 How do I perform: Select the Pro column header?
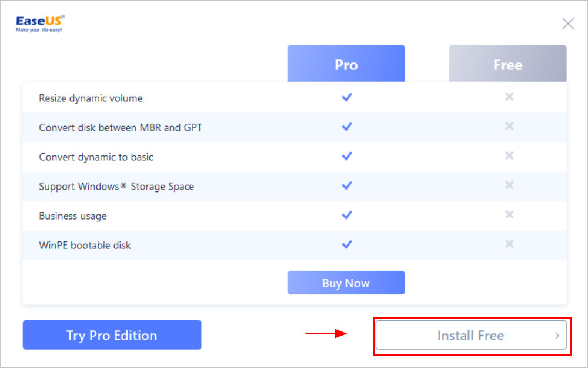(346, 64)
